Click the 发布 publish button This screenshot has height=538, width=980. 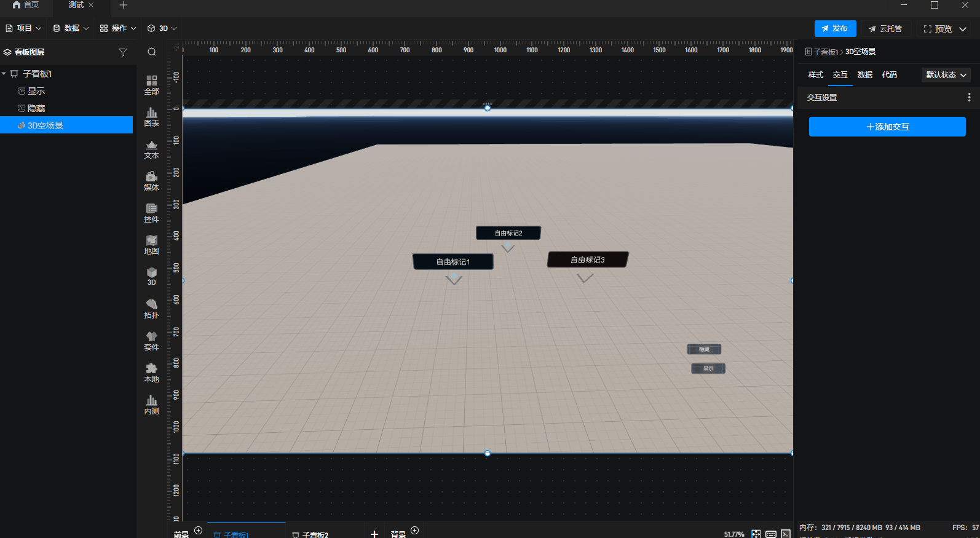(x=834, y=28)
